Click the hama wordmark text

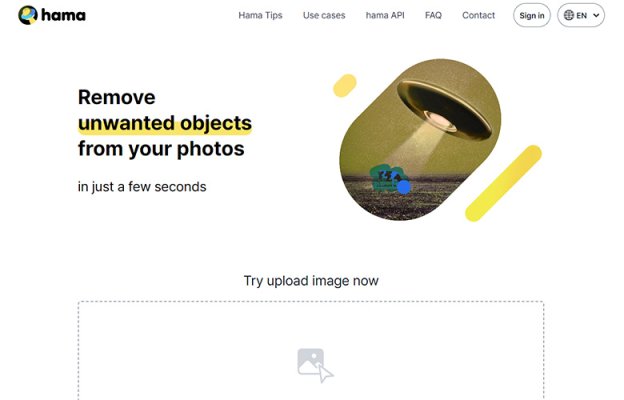tap(63, 16)
